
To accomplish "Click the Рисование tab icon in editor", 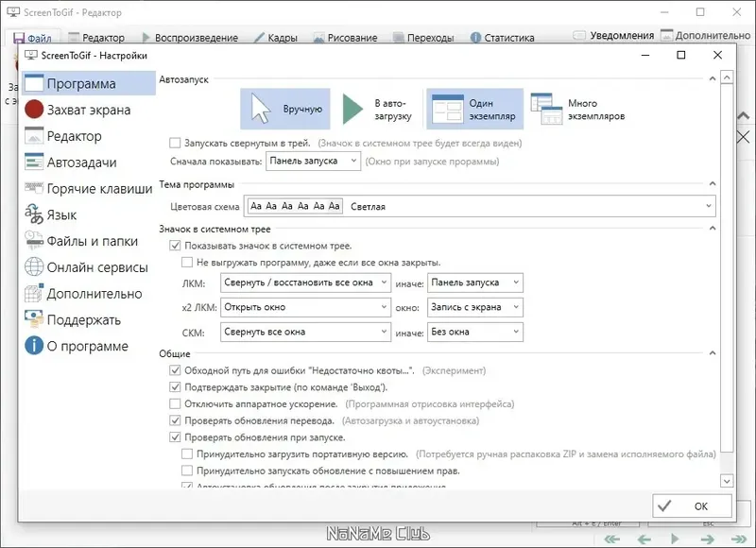I will tap(318, 38).
